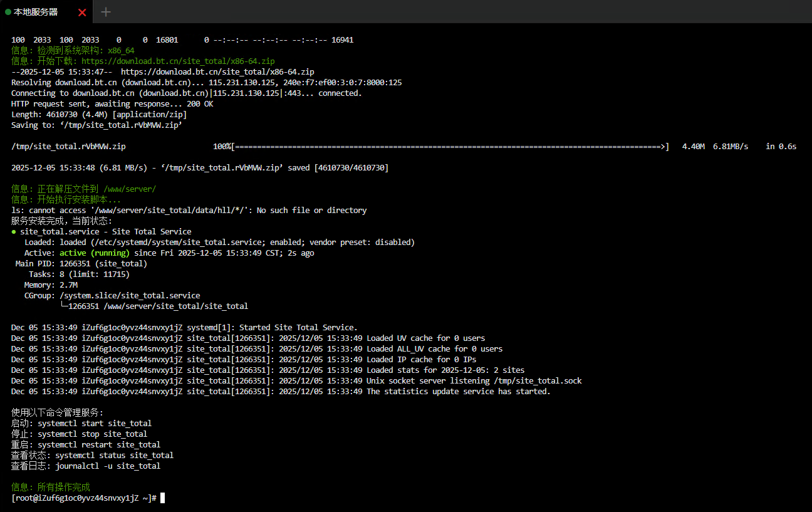
Task: Close the 本地服务器 tab with red X
Action: click(x=82, y=12)
